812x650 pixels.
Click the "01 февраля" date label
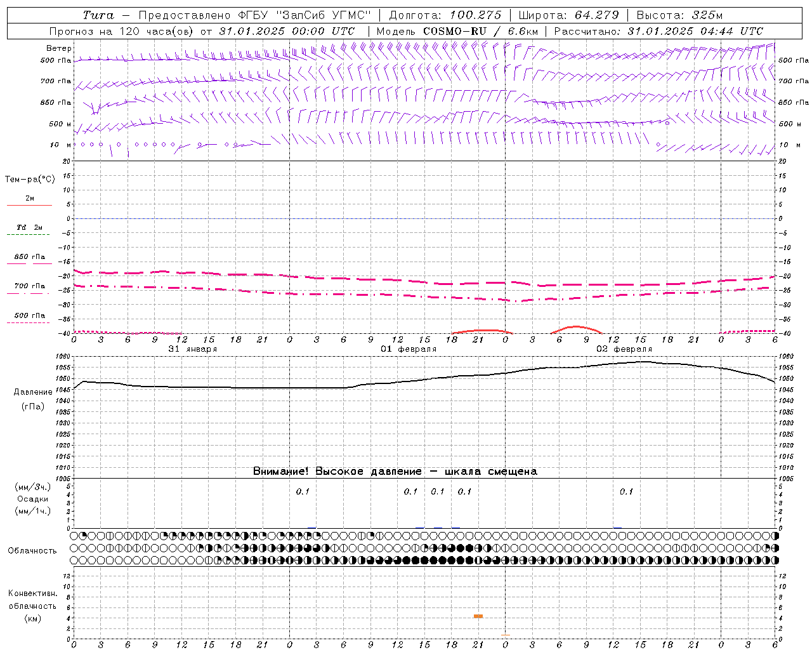pos(409,349)
